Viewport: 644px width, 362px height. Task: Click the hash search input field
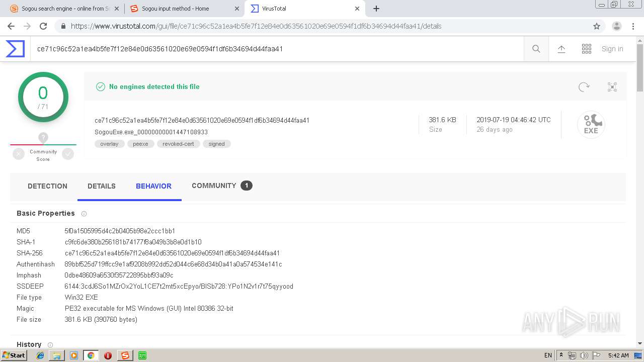[277, 49]
